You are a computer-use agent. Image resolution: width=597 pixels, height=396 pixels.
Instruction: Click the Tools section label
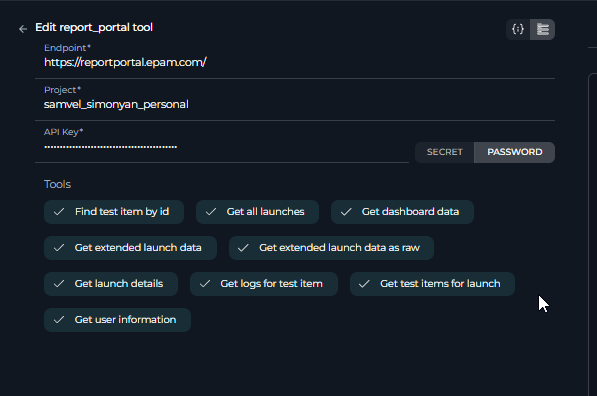(x=57, y=184)
